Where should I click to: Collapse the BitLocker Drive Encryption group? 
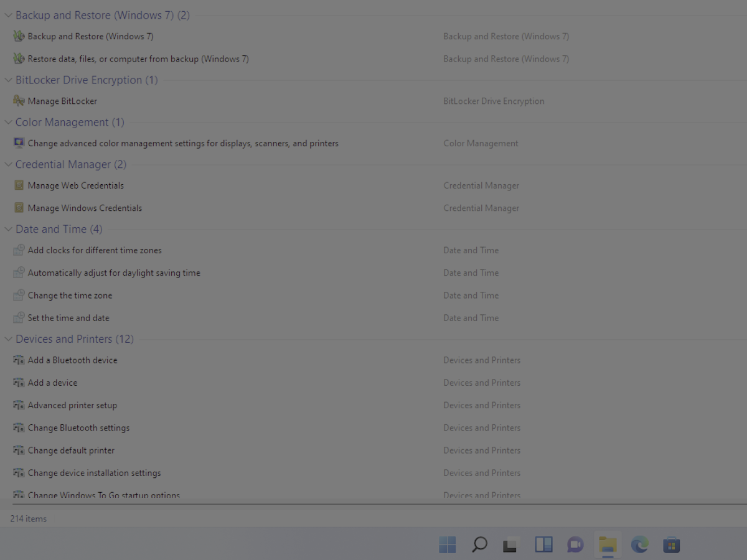pos(8,80)
